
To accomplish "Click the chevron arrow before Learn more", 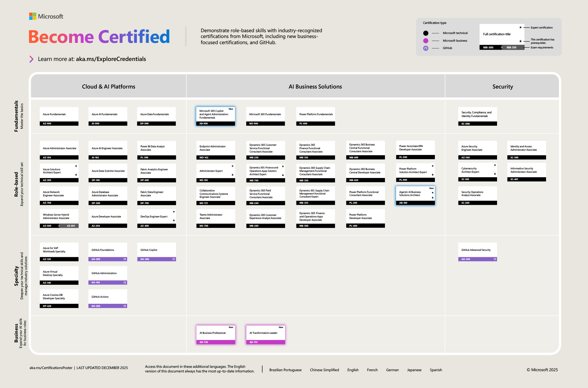I will click(32, 59).
